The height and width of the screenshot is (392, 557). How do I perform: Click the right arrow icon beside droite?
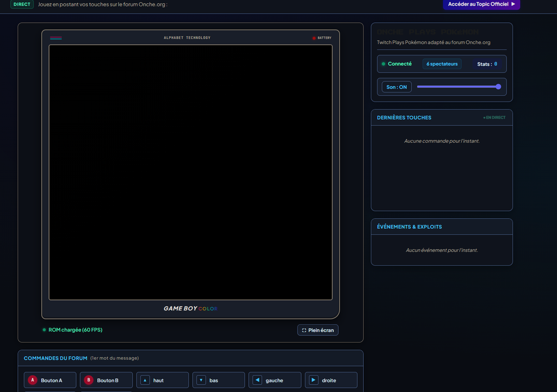tap(314, 380)
